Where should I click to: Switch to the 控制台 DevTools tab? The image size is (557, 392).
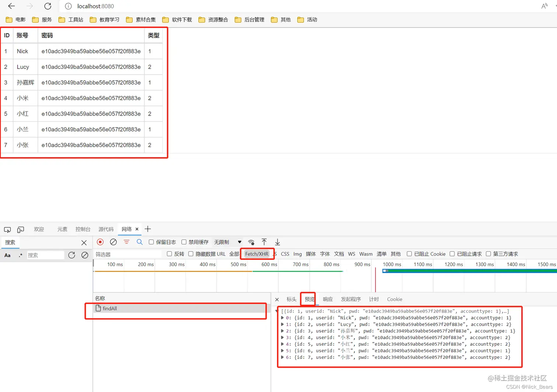pos(83,229)
